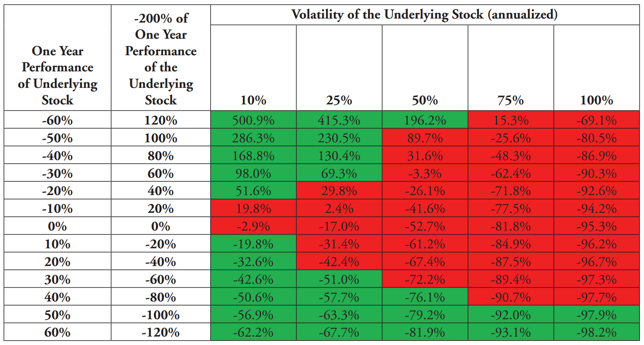Screen dimensions: 644x345
Task: Select the -2.9% cell in 0% row
Action: 253,226
